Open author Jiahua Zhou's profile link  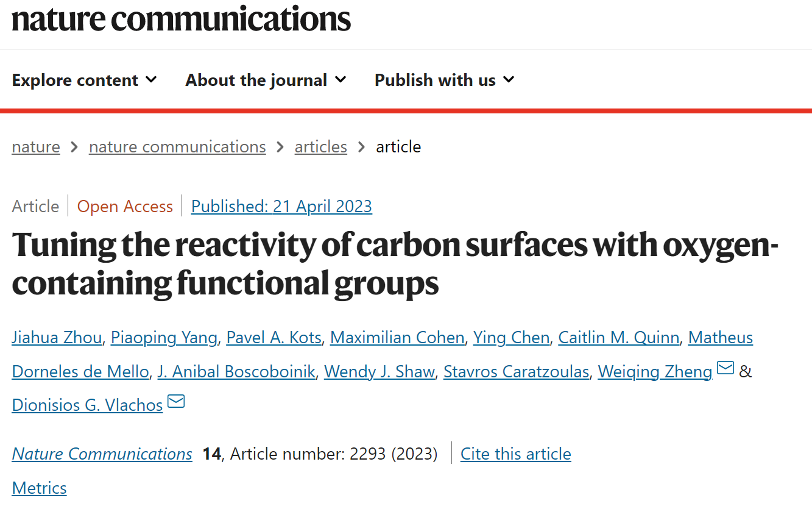[57, 337]
